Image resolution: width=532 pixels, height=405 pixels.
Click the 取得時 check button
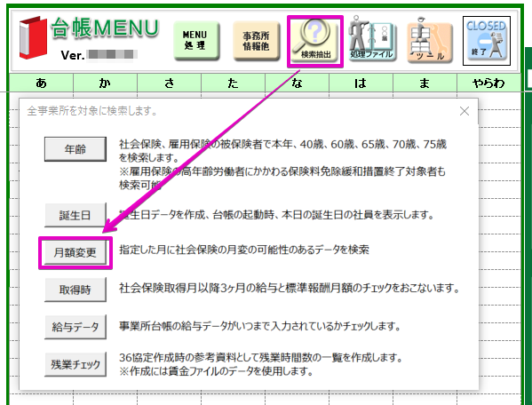click(75, 290)
